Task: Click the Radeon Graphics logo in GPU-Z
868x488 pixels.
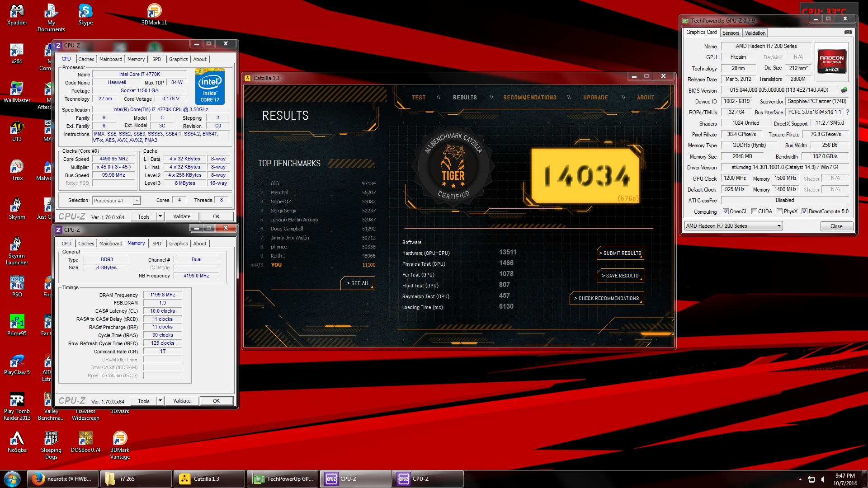Action: point(832,61)
